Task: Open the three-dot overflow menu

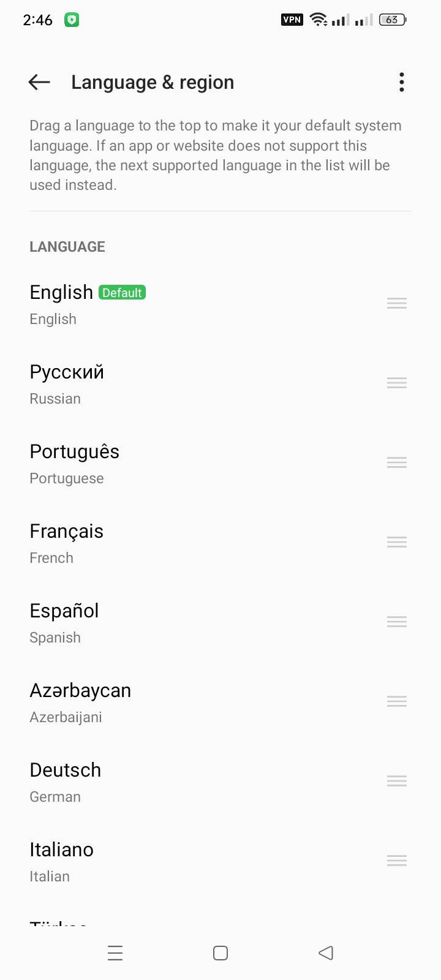Action: click(x=402, y=82)
